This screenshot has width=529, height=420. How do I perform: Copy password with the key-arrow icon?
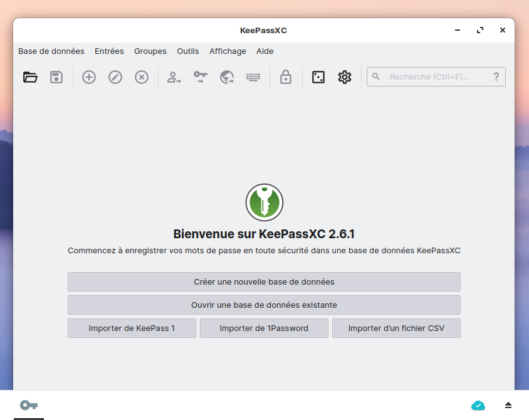pos(201,77)
